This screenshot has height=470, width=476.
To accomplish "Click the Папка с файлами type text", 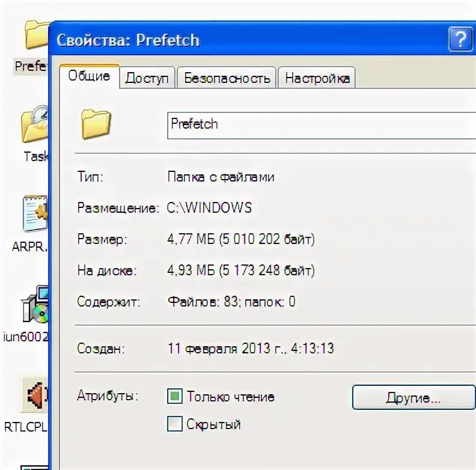I will [x=221, y=177].
